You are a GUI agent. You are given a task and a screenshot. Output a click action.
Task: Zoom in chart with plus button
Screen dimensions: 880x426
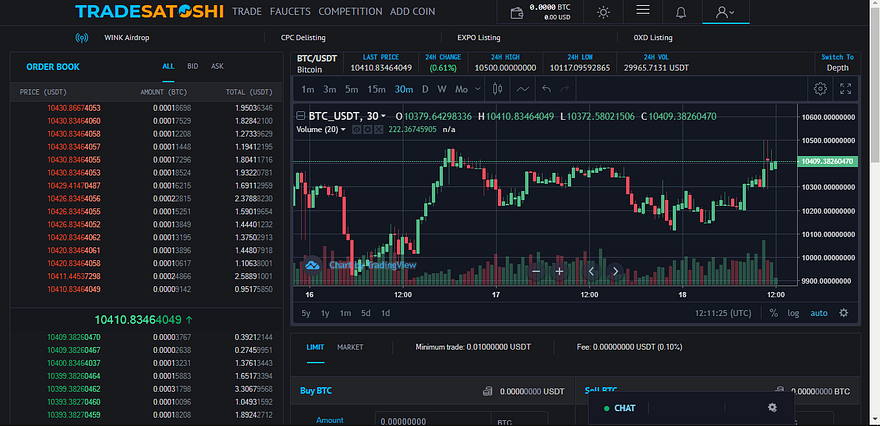click(559, 271)
